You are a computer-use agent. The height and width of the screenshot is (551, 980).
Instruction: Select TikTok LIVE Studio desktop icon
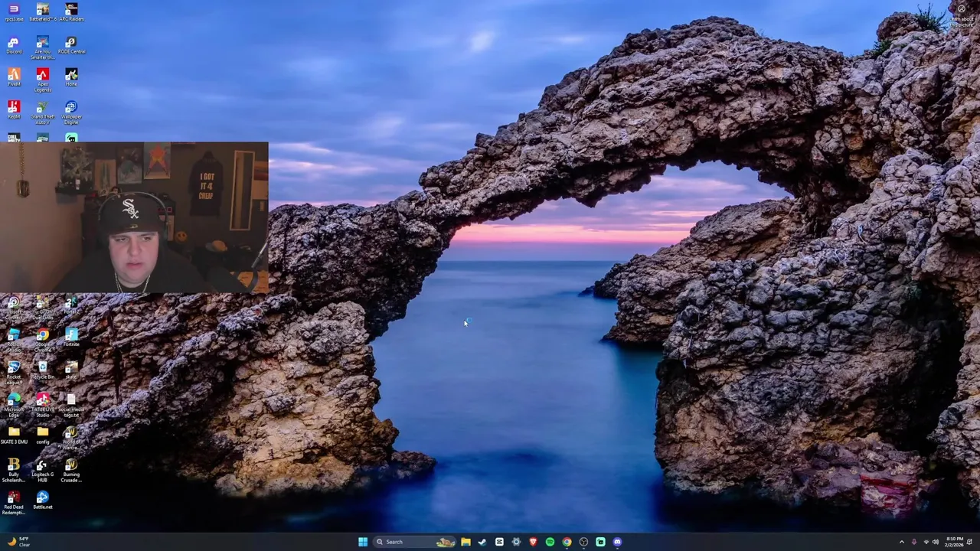[x=42, y=405]
